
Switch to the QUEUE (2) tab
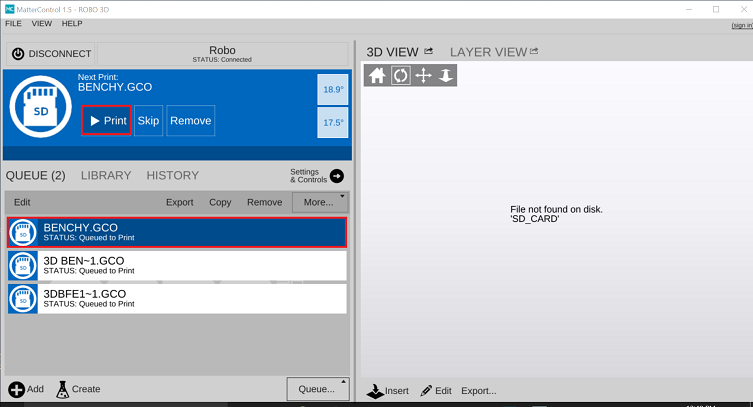click(x=36, y=176)
